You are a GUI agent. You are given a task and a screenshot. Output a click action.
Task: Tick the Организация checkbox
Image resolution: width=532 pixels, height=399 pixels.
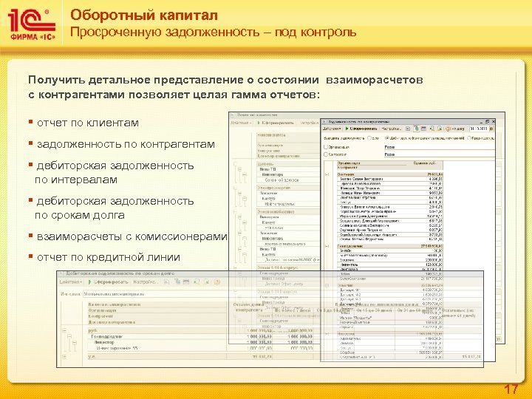tap(326, 147)
